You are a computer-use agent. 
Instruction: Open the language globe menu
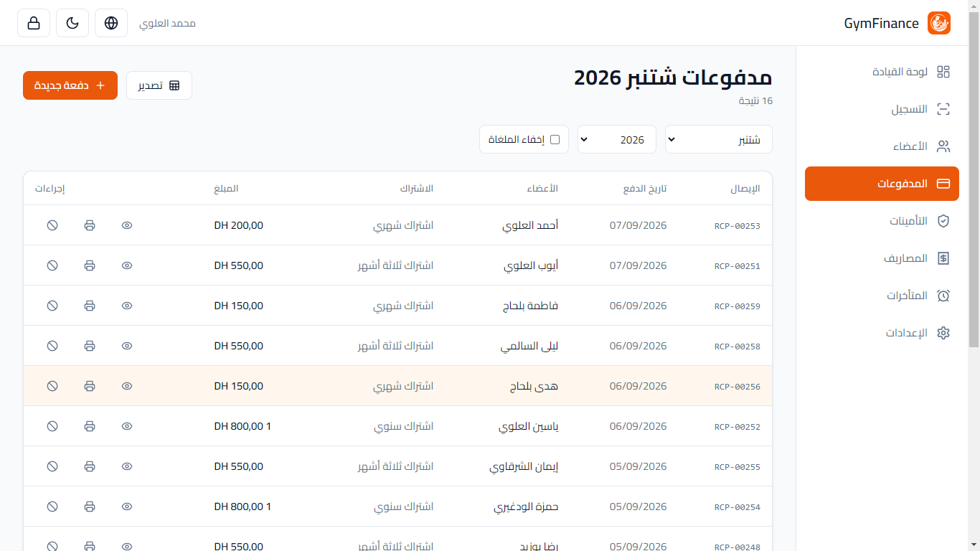point(111,23)
